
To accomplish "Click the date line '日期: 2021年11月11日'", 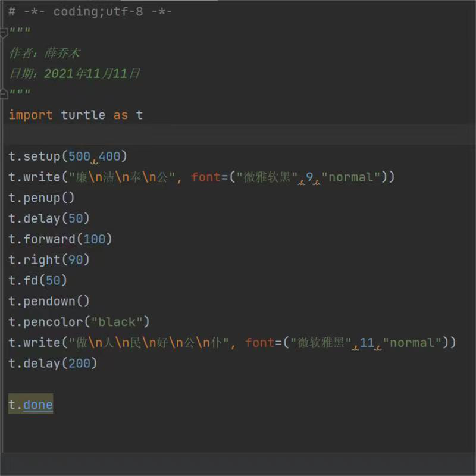I will click(75, 74).
